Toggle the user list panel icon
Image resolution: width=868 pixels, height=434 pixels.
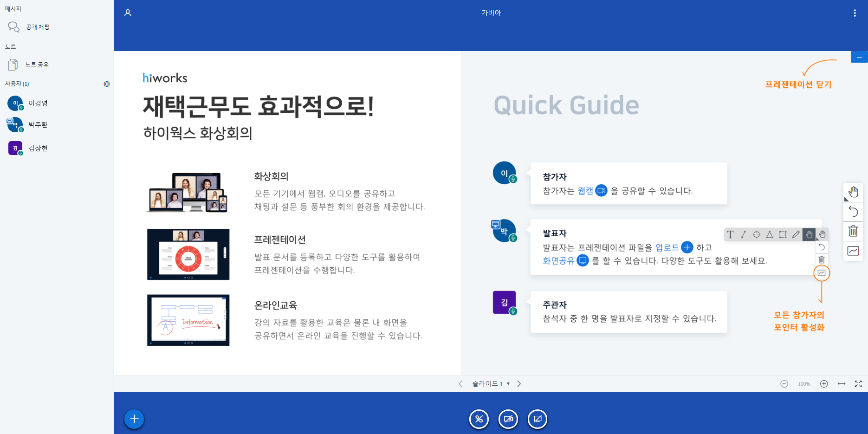pos(128,13)
